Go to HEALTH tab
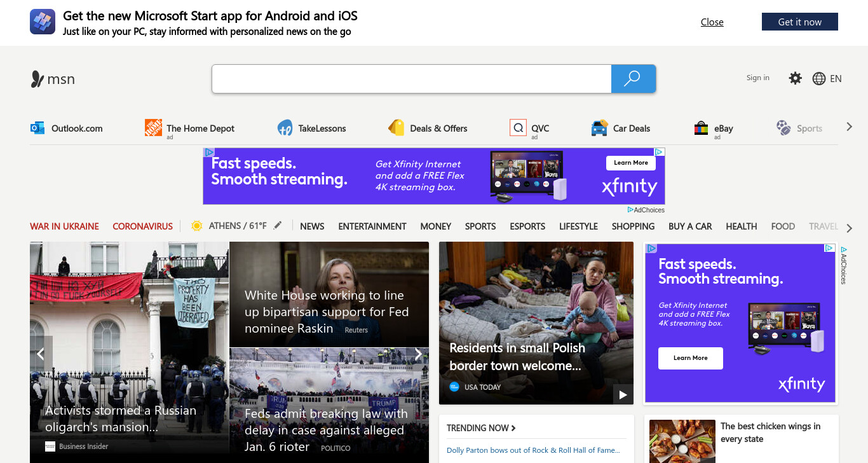The height and width of the screenshot is (463, 868). 742,226
